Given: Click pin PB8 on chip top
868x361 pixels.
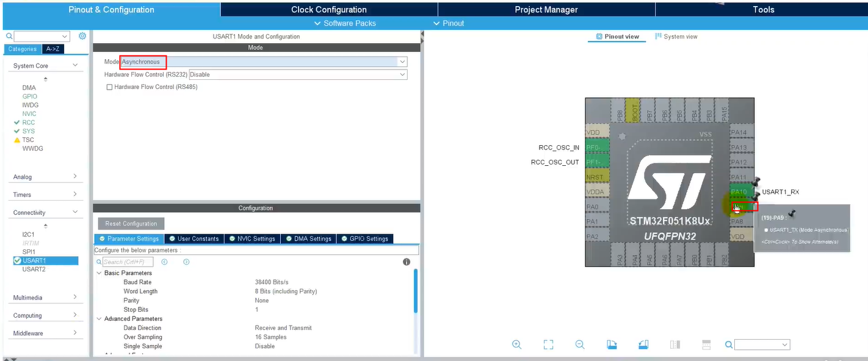Looking at the screenshot, I should [x=620, y=110].
